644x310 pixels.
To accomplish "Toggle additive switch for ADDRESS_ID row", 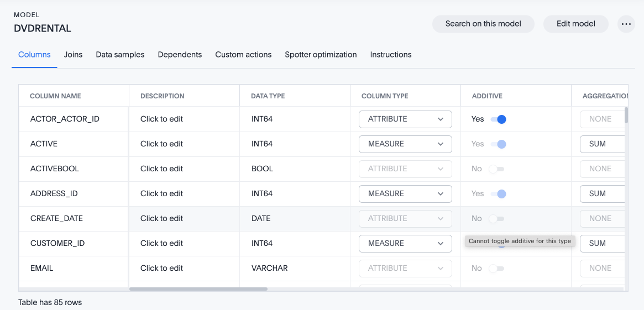I will pos(498,194).
